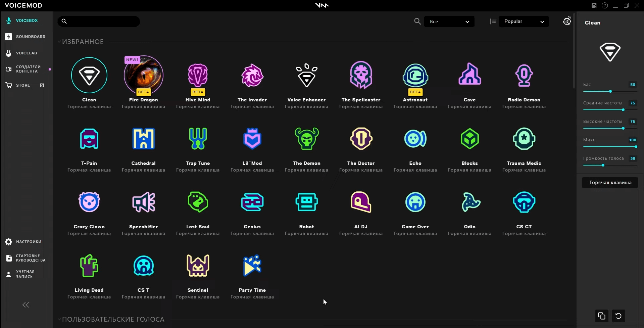Expand the ПОЛЬЗОВАТЕЛЬСКИЕ ГОЛОСА section
The width and height of the screenshot is (644, 328).
pos(59,319)
